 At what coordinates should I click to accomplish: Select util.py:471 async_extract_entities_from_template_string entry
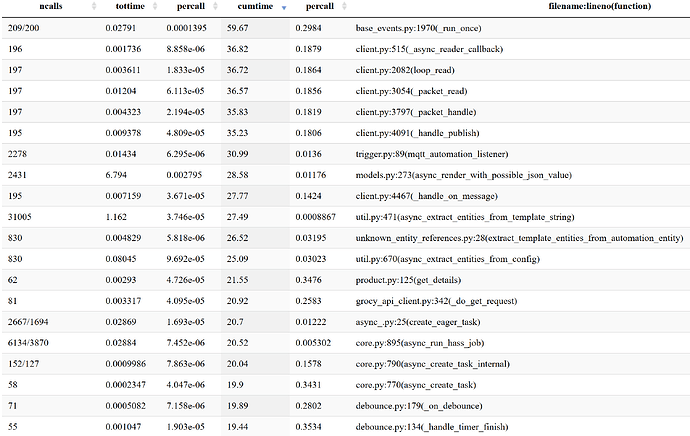tap(465, 217)
